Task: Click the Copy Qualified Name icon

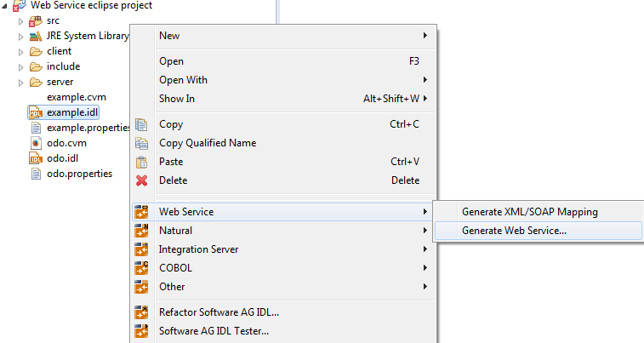Action: 141,143
